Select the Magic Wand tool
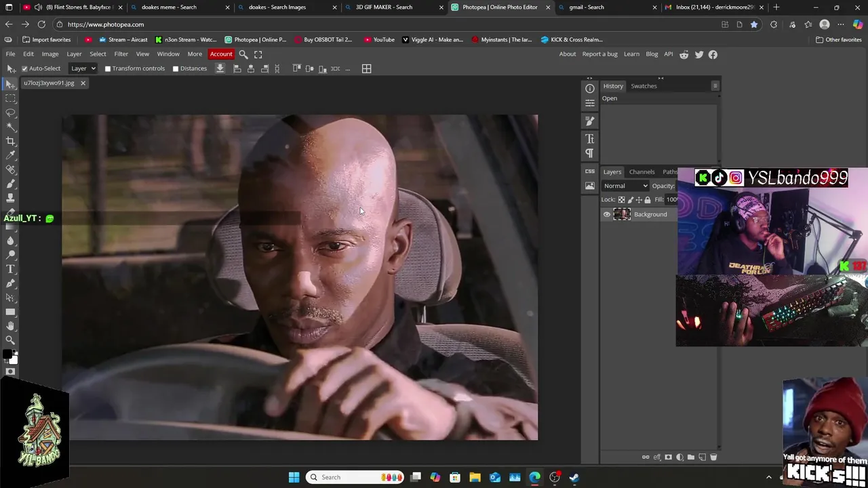Viewport: 868px width, 488px height. tap(11, 127)
